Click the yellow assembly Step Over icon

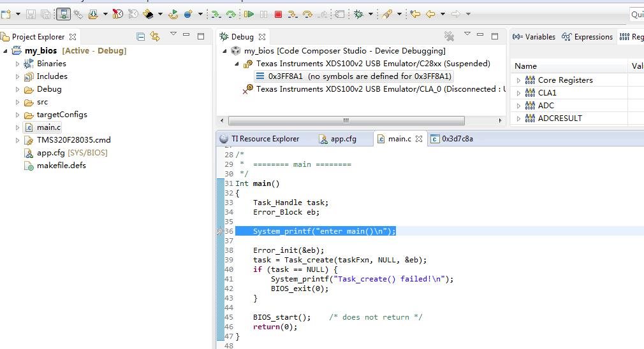[307, 15]
